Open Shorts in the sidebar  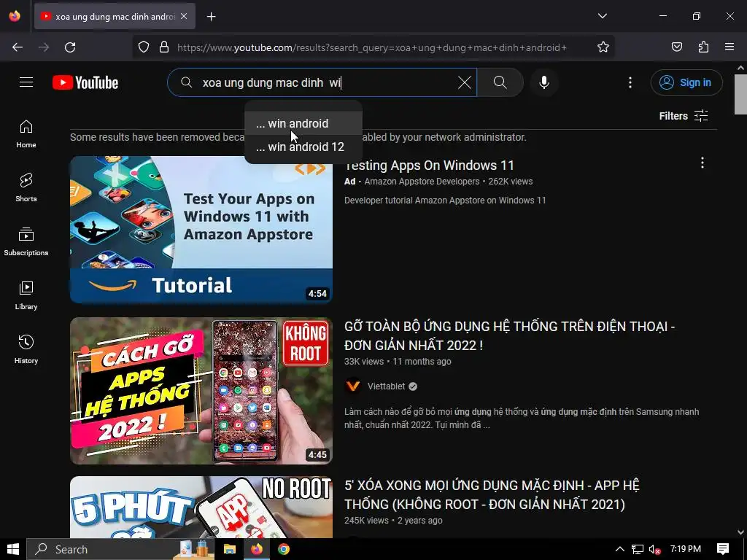tap(26, 187)
